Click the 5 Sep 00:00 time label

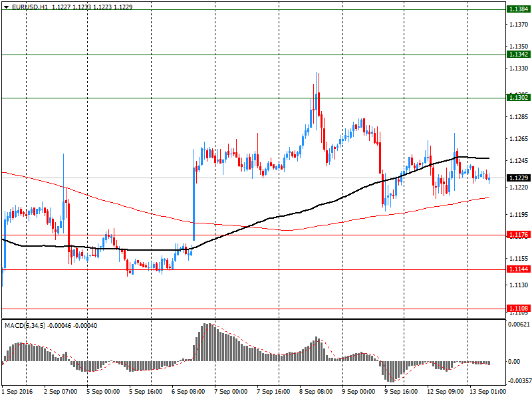coord(103,392)
